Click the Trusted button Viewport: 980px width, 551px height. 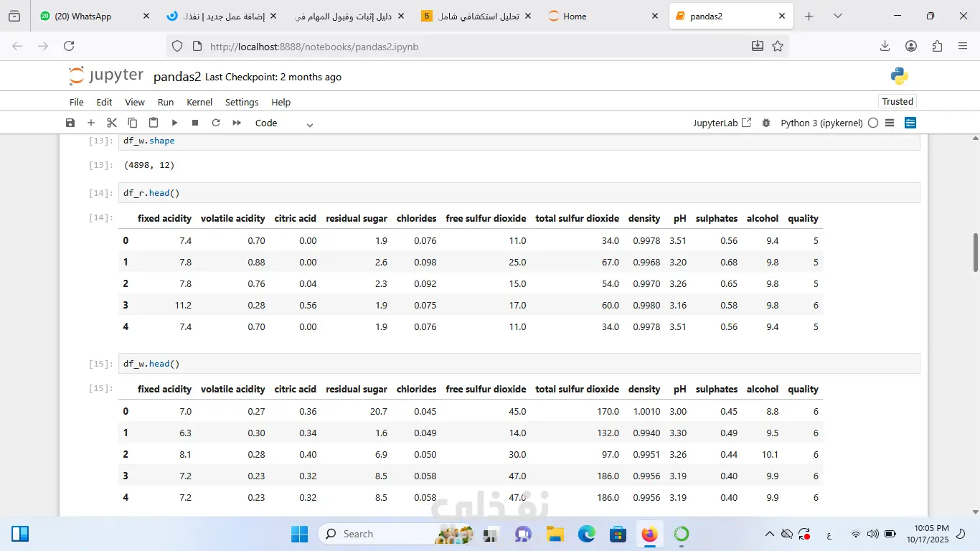pyautogui.click(x=897, y=102)
